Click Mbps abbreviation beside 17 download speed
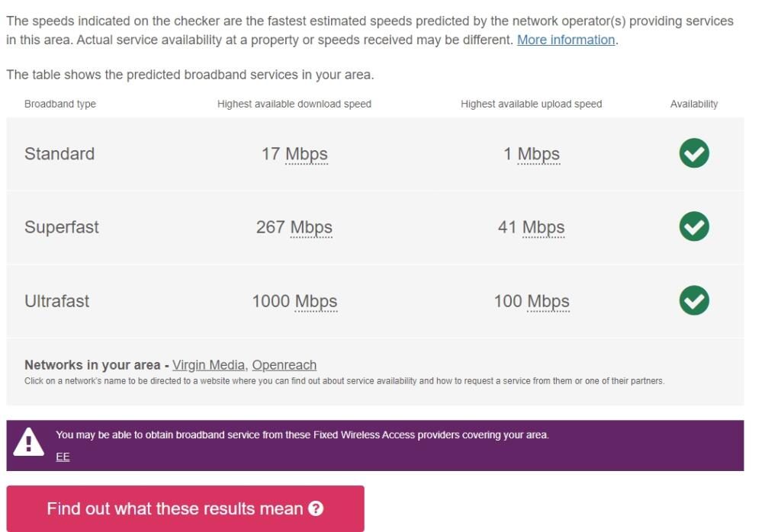 307,154
